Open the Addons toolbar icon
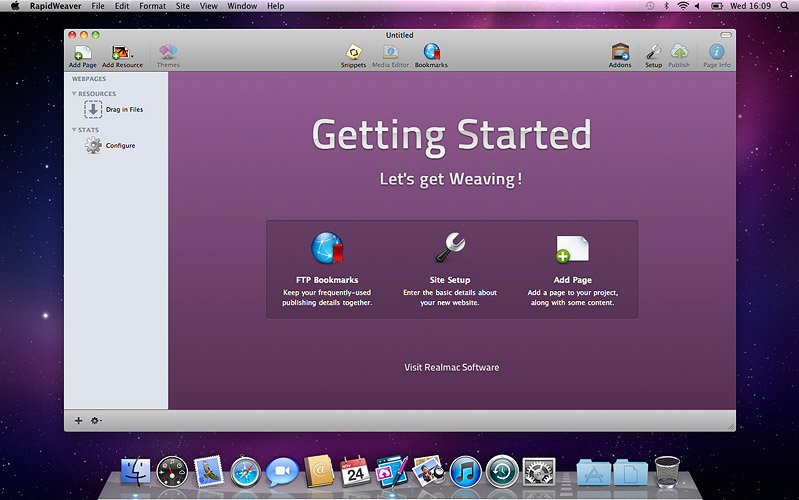The width and height of the screenshot is (799, 500). [x=620, y=52]
